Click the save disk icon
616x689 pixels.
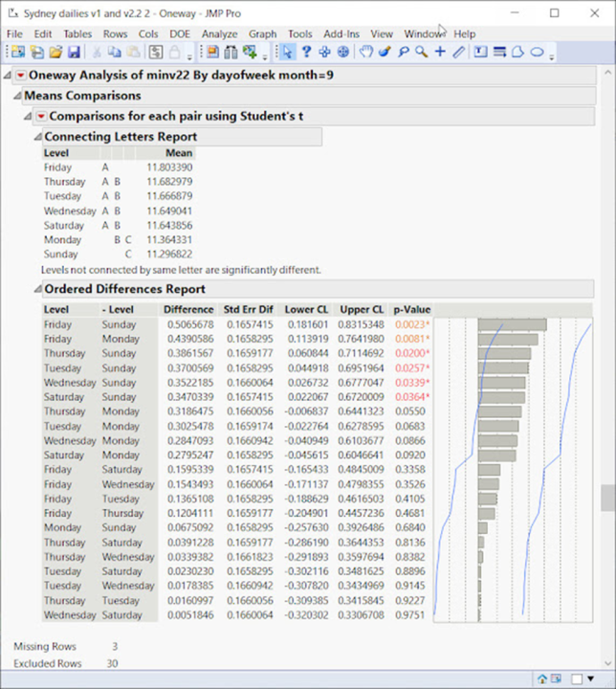pos(74,52)
